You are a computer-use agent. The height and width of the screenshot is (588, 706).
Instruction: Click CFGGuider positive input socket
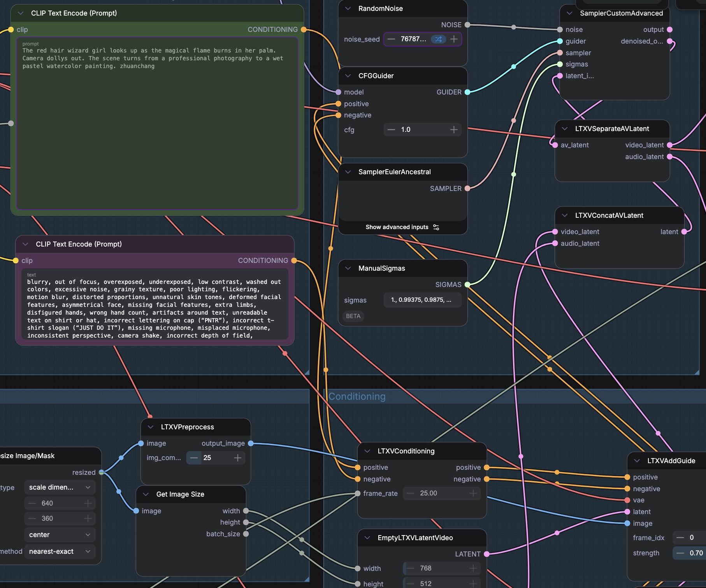[339, 104]
